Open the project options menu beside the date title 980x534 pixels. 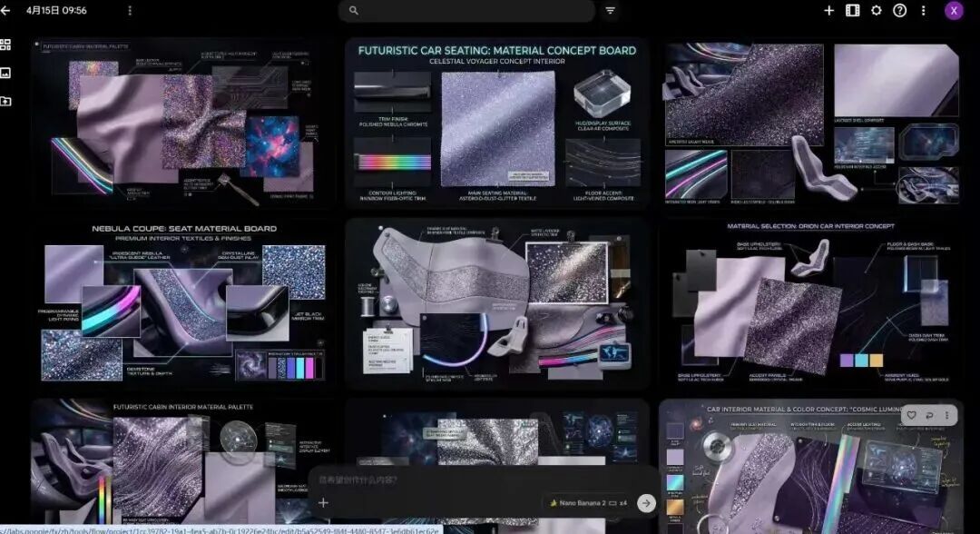130,11
